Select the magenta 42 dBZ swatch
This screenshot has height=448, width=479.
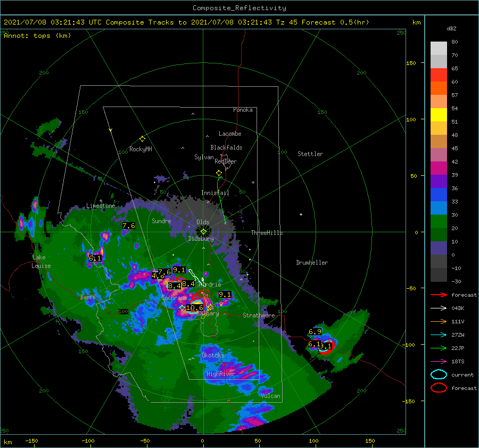(439, 168)
